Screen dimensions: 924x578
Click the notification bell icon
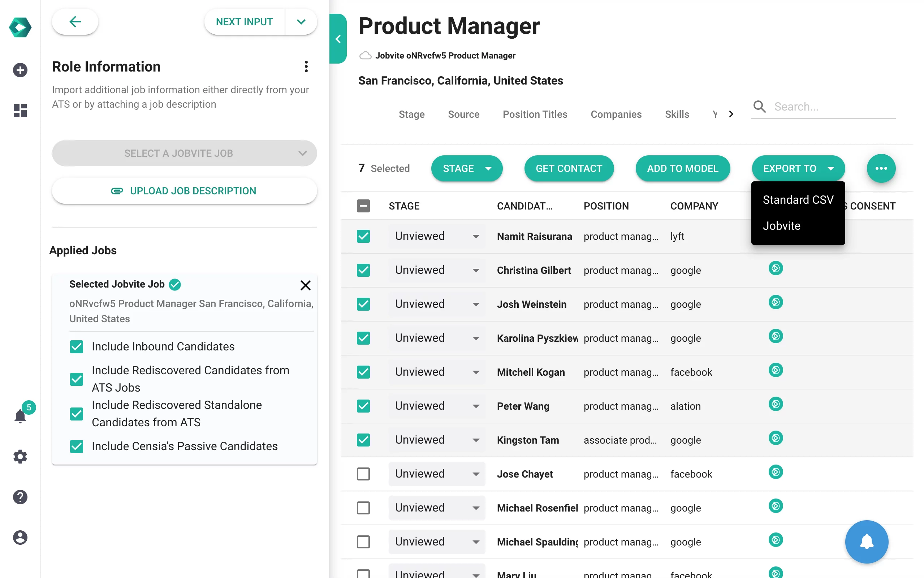[20, 416]
